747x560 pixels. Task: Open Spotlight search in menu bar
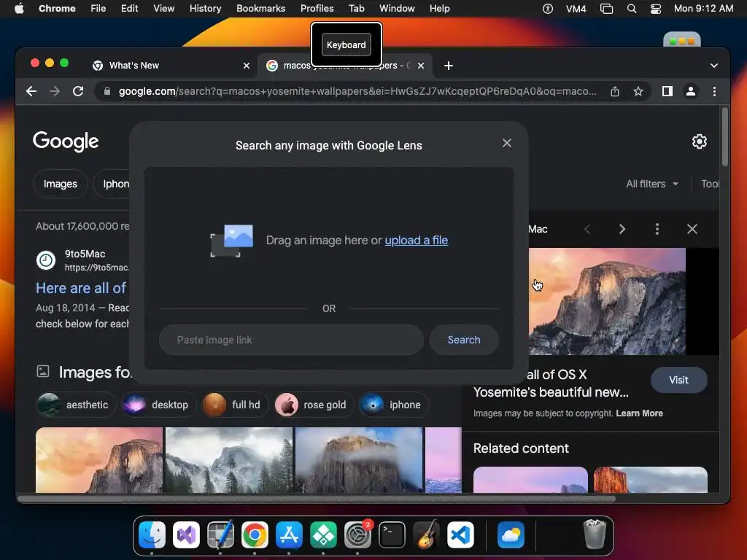632,9
